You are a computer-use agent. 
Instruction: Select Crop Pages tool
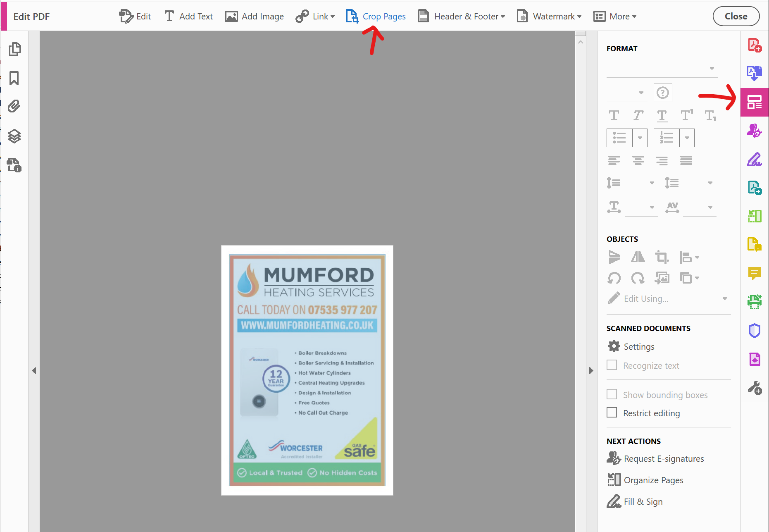coord(376,17)
